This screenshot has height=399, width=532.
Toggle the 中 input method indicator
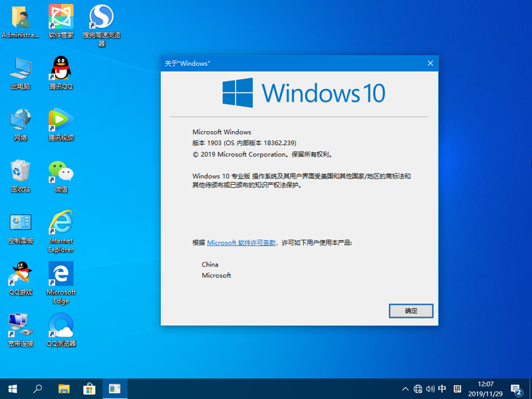pos(442,389)
